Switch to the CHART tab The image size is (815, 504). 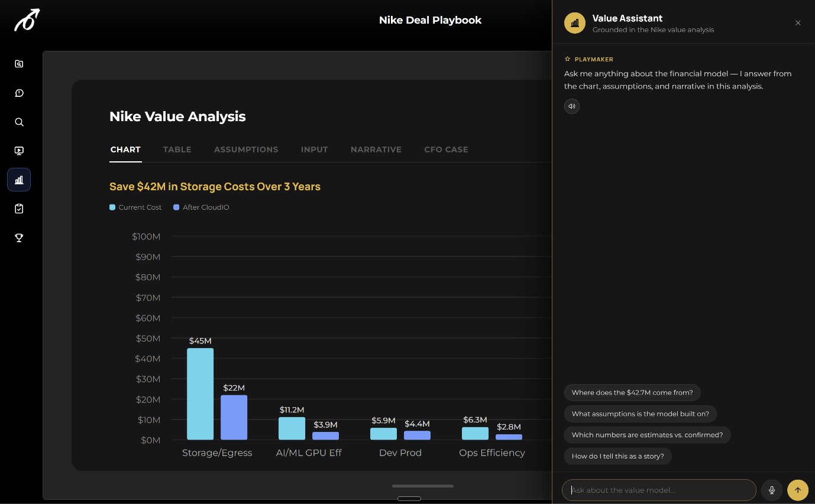(x=125, y=149)
